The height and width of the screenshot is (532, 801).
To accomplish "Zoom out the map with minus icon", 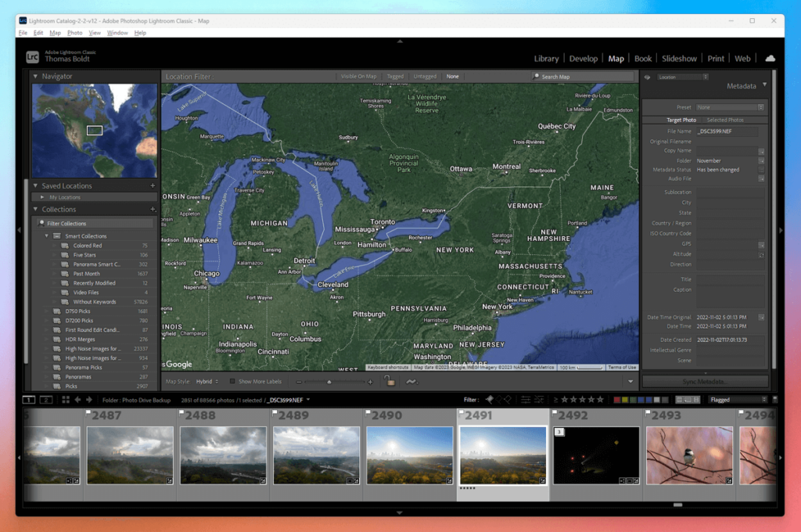I will pyautogui.click(x=299, y=383).
